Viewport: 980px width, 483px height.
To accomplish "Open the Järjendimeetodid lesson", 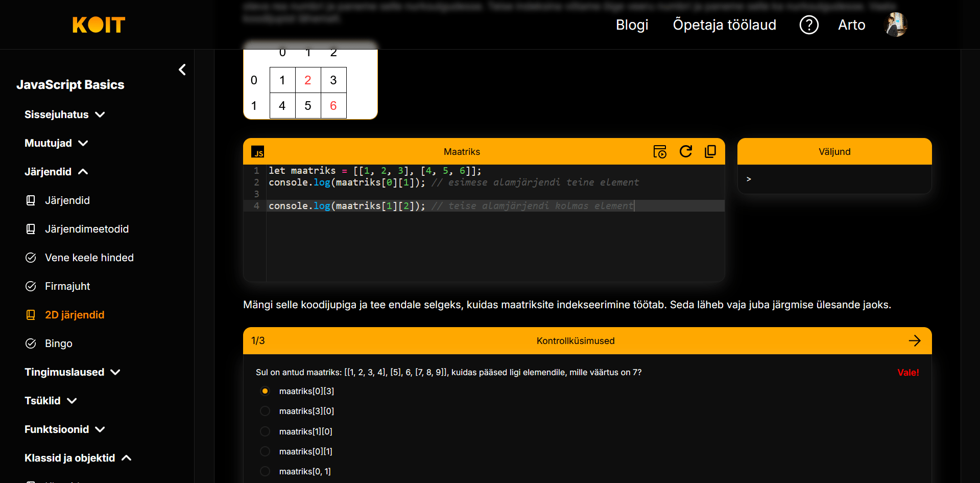I will coord(86,229).
